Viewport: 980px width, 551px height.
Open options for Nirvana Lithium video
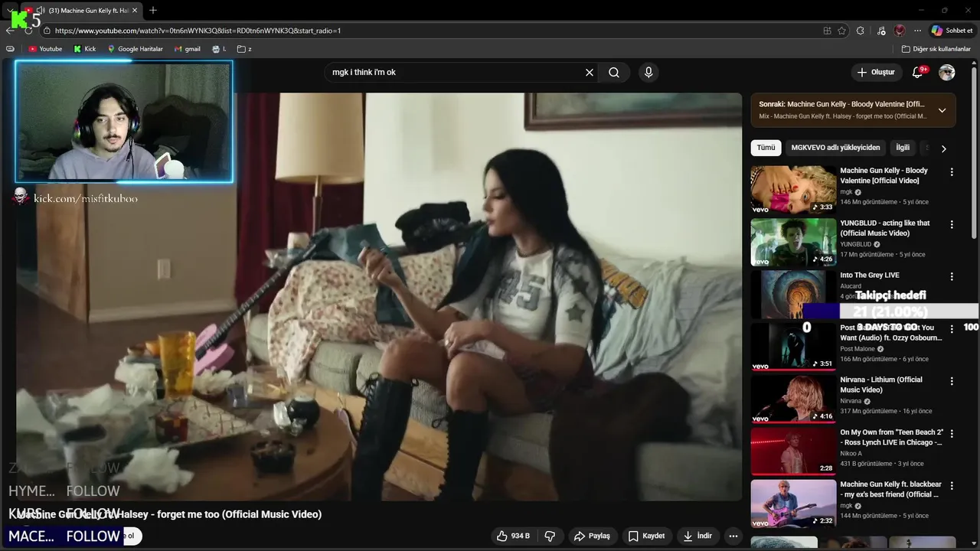[952, 381]
